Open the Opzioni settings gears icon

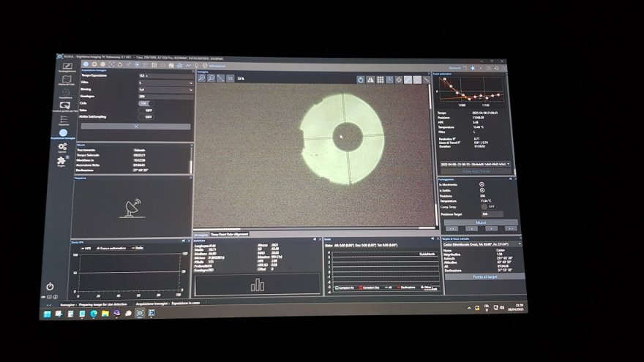(x=63, y=148)
